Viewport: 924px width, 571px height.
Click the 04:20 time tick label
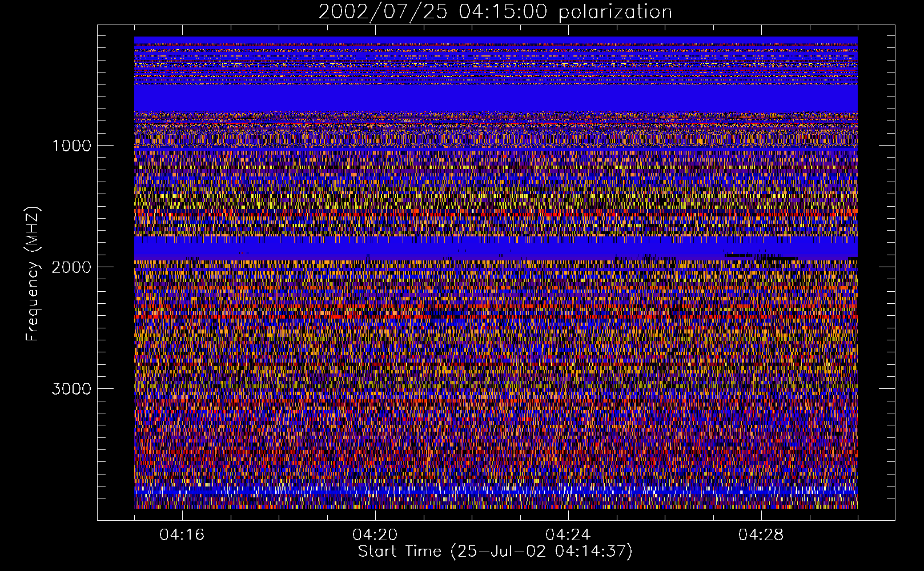click(x=375, y=535)
